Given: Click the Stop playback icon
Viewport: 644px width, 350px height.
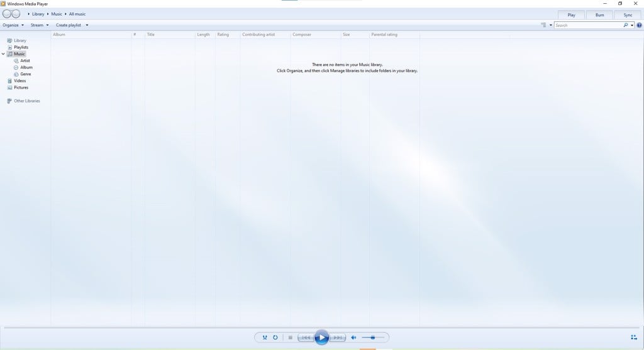Looking at the screenshot, I should 290,337.
